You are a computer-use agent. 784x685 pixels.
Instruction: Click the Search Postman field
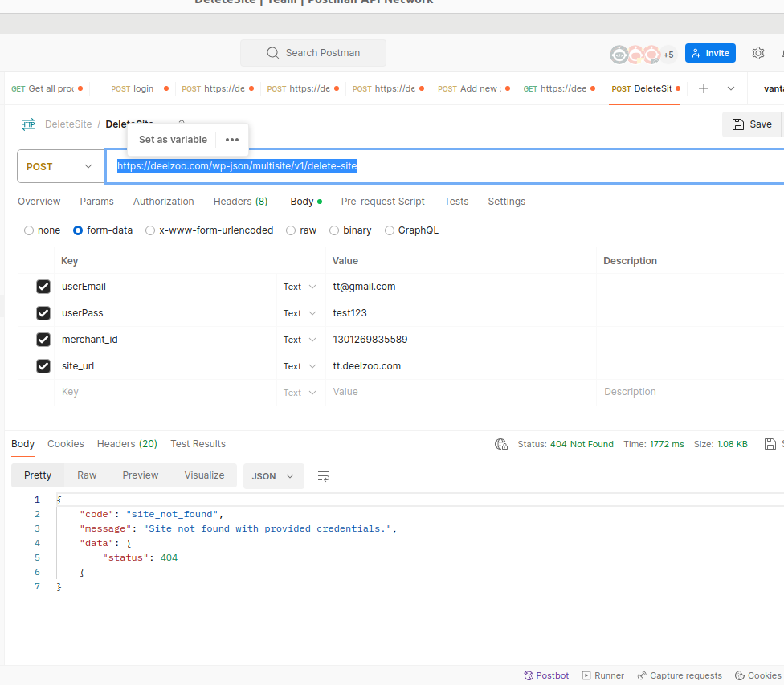click(x=313, y=53)
